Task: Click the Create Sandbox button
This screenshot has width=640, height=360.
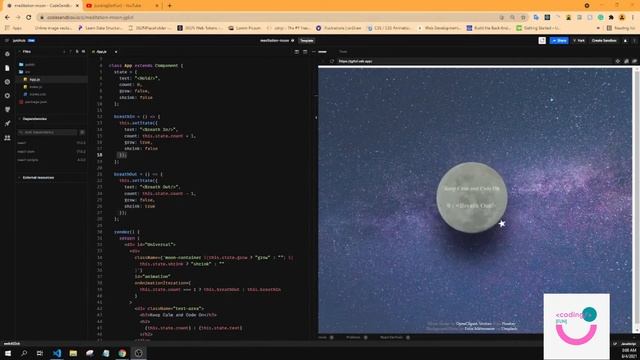Action: [x=604, y=40]
